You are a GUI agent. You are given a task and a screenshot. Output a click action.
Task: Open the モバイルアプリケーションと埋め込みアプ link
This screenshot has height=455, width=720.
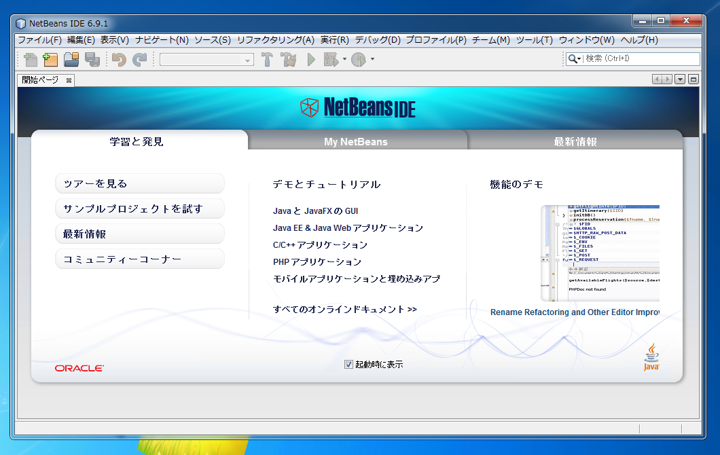coord(357,279)
